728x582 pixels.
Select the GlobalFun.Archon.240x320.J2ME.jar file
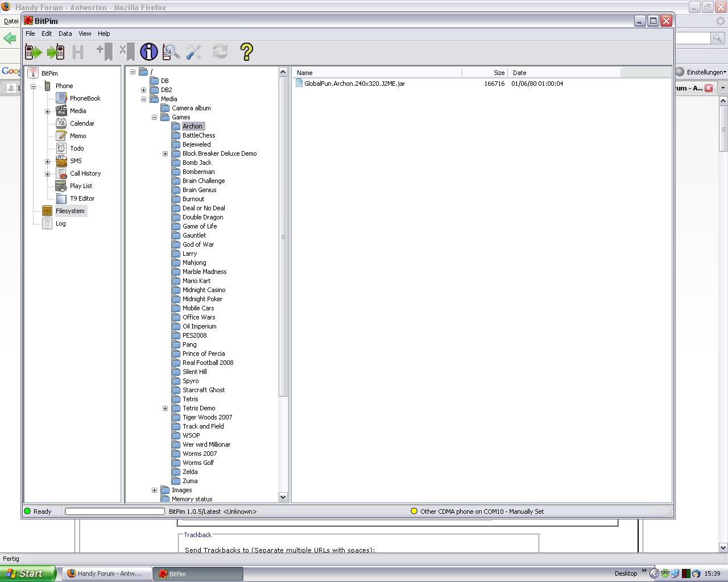click(354, 84)
